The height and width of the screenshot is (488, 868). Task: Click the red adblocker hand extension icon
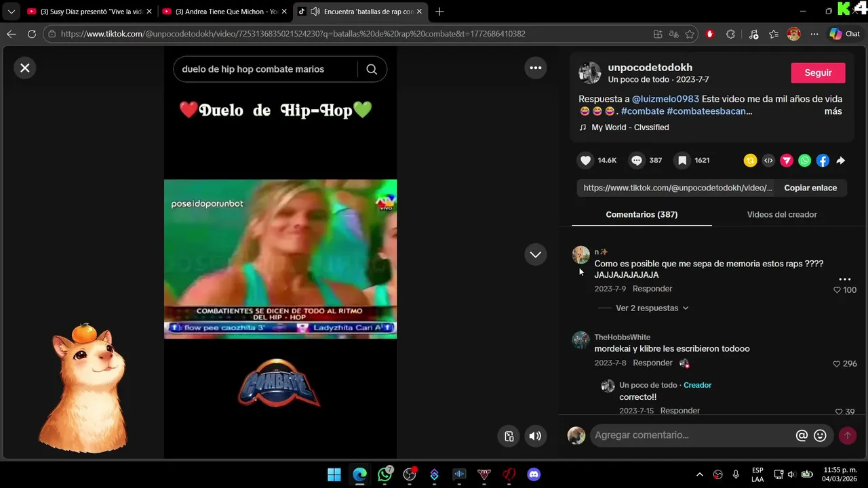point(710,34)
